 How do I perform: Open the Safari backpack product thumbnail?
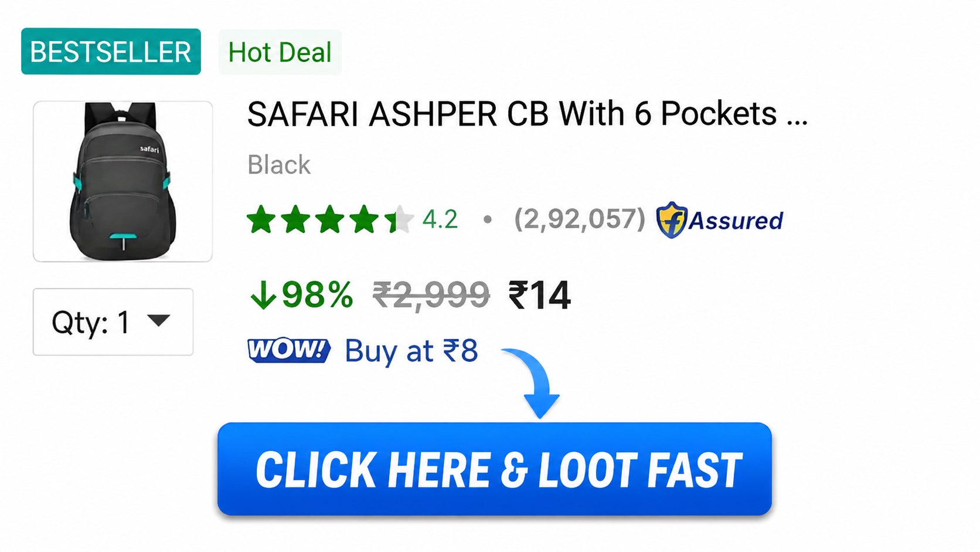click(x=122, y=181)
